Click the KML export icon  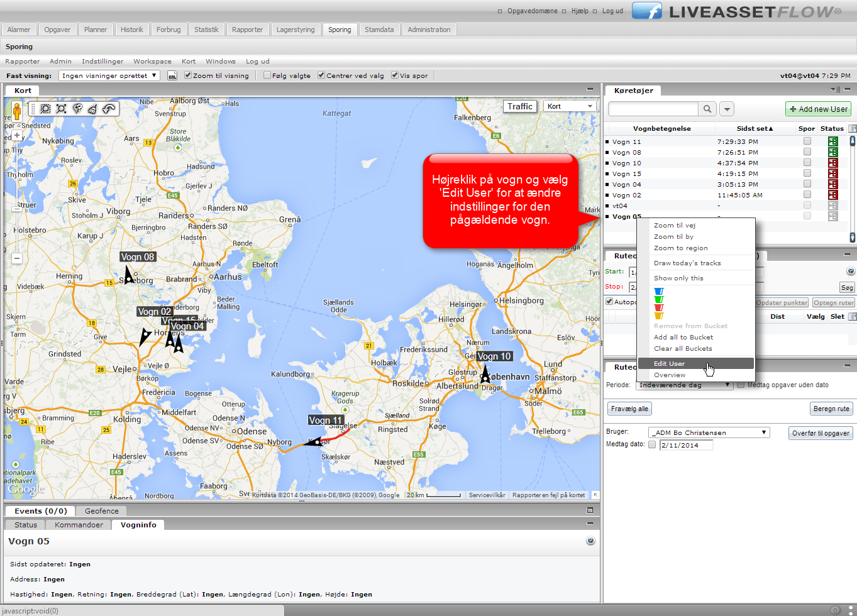172,75
